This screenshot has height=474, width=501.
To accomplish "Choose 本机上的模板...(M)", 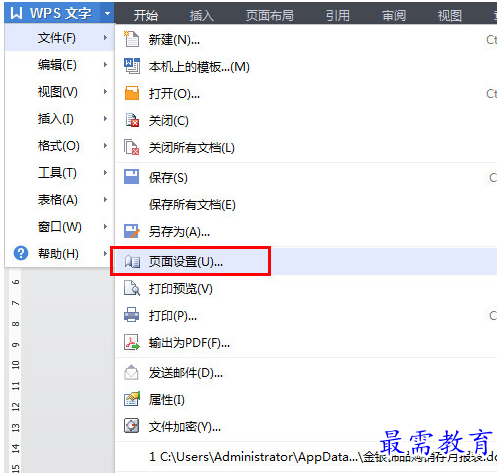I will point(306,66).
